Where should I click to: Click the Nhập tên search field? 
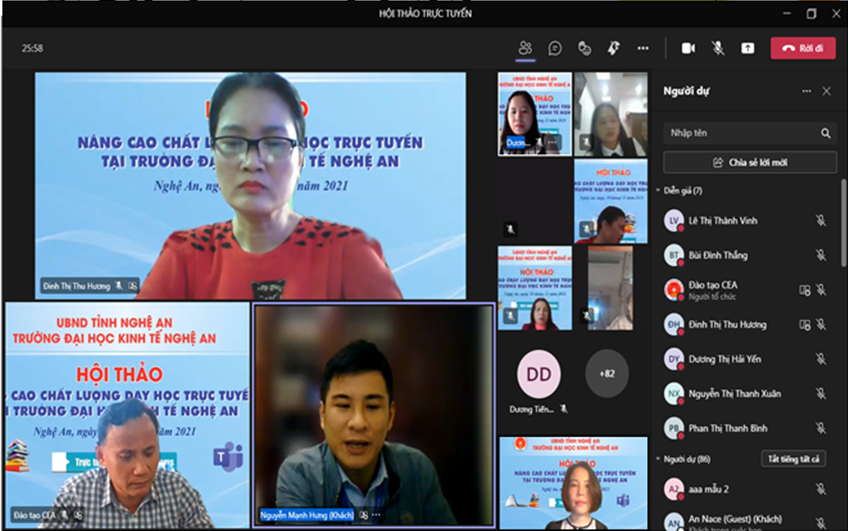(x=749, y=132)
